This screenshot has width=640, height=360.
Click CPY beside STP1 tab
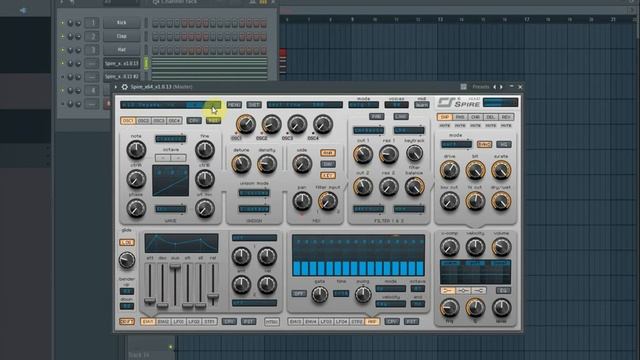(229, 322)
